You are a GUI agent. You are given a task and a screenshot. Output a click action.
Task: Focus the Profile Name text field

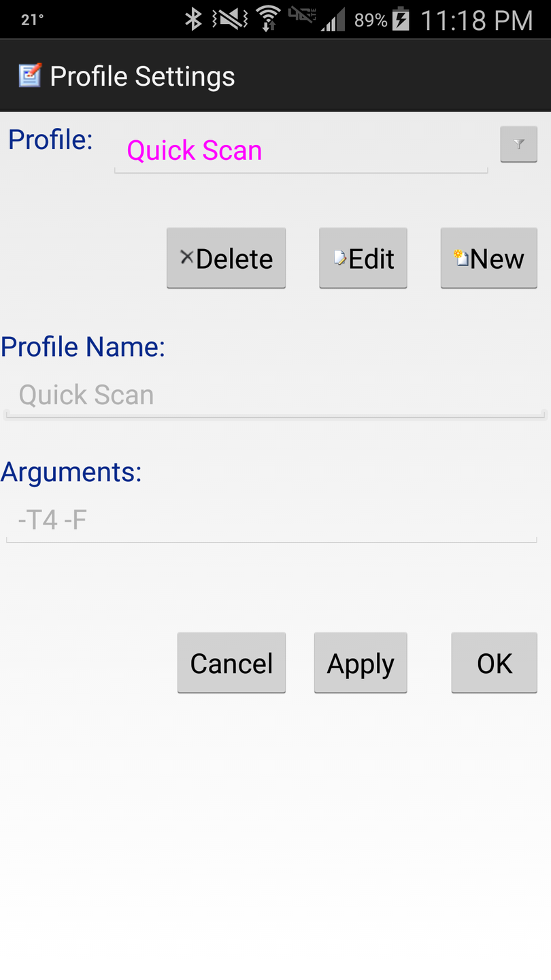click(x=275, y=396)
